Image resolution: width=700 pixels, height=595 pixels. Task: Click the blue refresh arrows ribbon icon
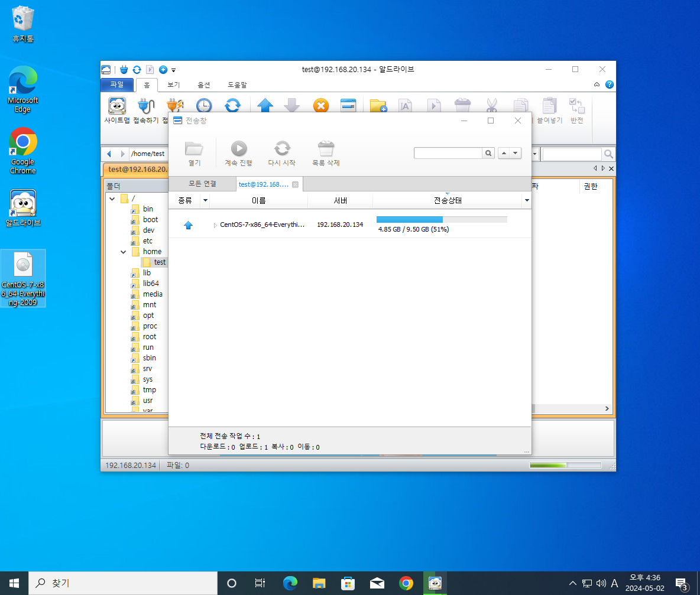232,105
